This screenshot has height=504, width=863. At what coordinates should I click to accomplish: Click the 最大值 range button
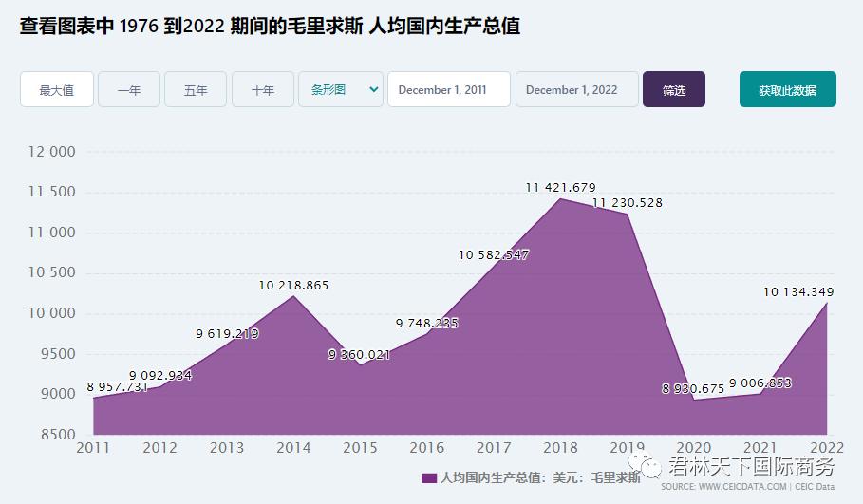pos(57,90)
